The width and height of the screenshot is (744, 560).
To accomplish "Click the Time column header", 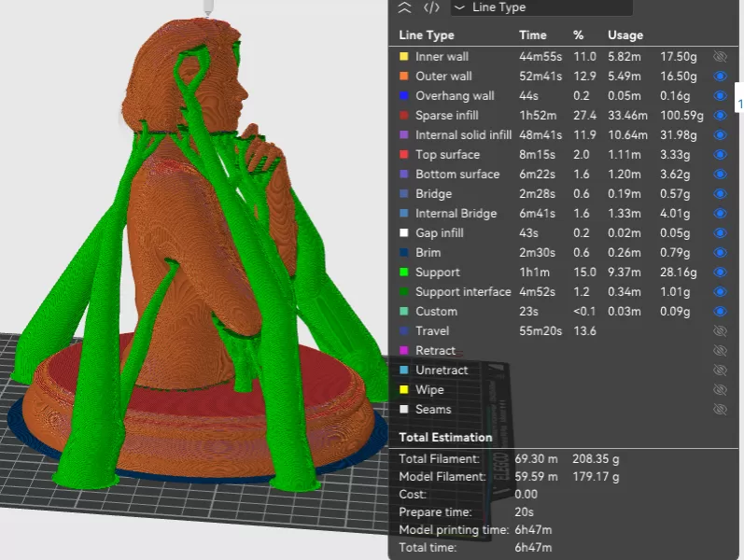I will pyautogui.click(x=533, y=35).
